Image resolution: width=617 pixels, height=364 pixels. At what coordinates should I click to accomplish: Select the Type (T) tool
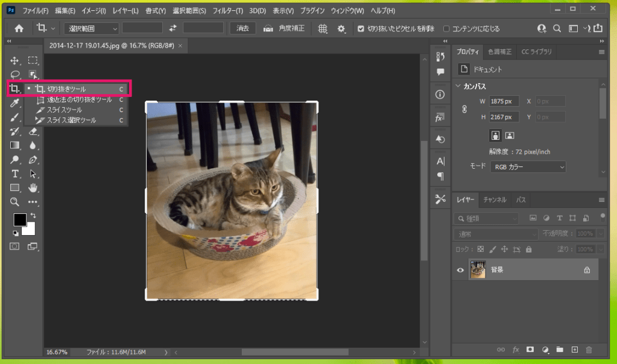click(15, 174)
